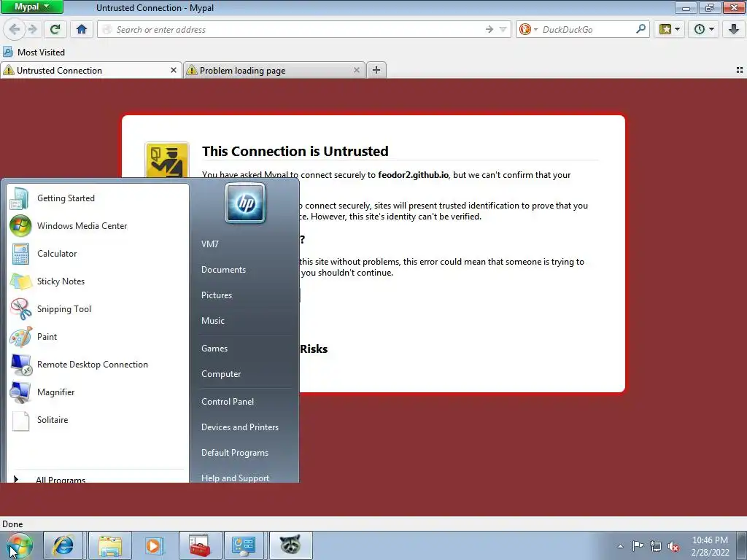Open the Action Center flag icon
The height and width of the screenshot is (560, 747).
(x=638, y=546)
